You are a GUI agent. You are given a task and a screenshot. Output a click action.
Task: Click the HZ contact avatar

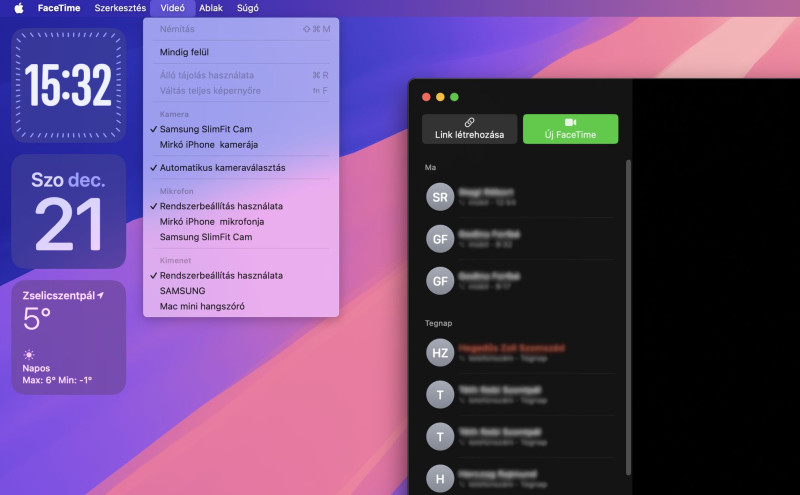click(x=440, y=353)
